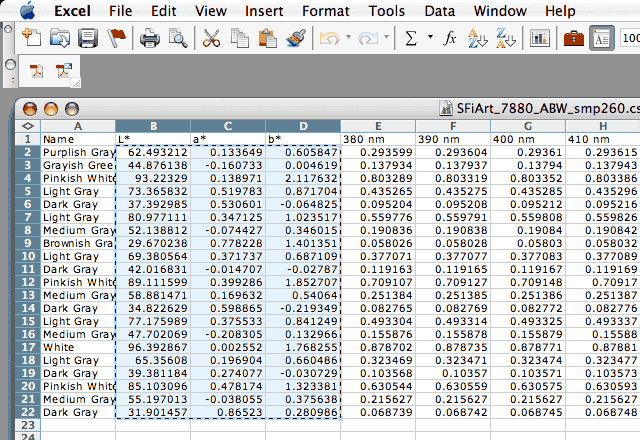
Task: Select row 1 header
Action: [x=28, y=139]
